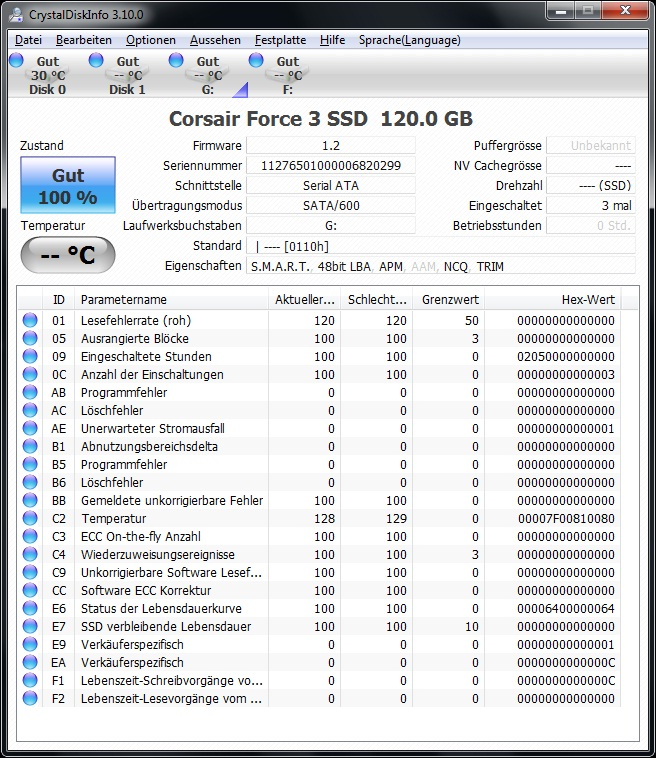Click the Eingeschaltet field 3 mal
This screenshot has width=656, height=758.
click(591, 205)
